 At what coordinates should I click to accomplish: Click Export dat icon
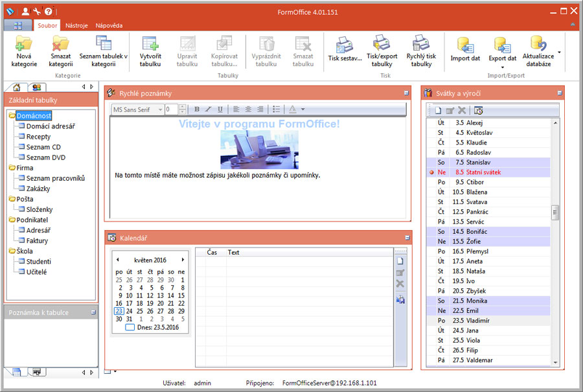502,45
